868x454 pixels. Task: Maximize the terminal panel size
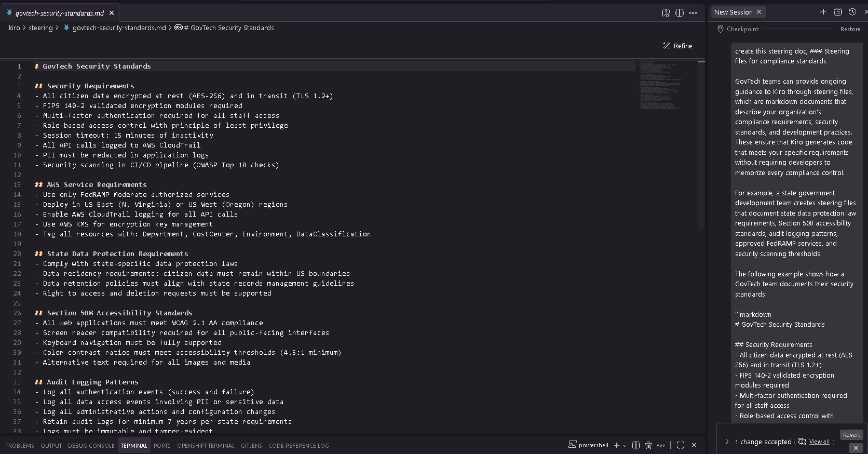pos(681,445)
